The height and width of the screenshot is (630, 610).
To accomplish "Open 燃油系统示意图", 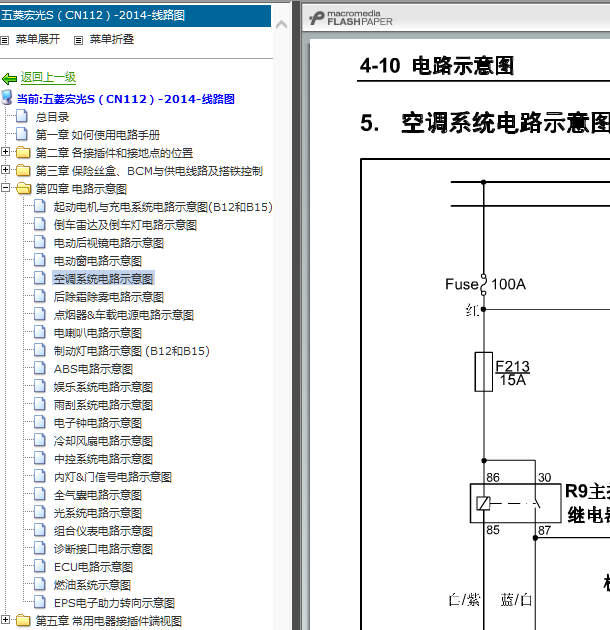I will click(x=92, y=585).
